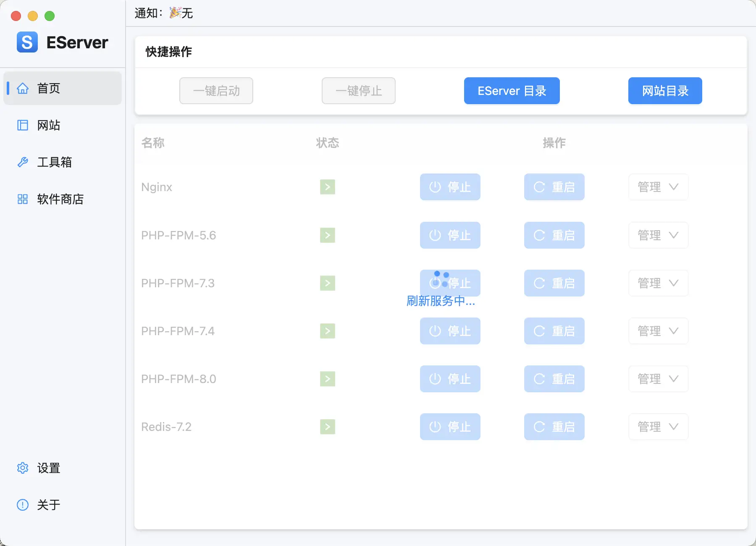The image size is (756, 546).
Task: Select the Nginx service name
Action: click(157, 187)
